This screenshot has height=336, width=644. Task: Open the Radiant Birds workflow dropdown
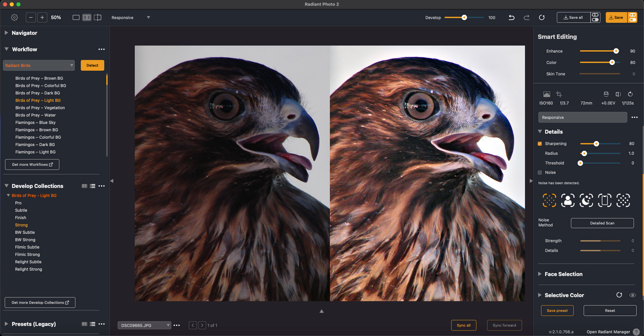39,65
